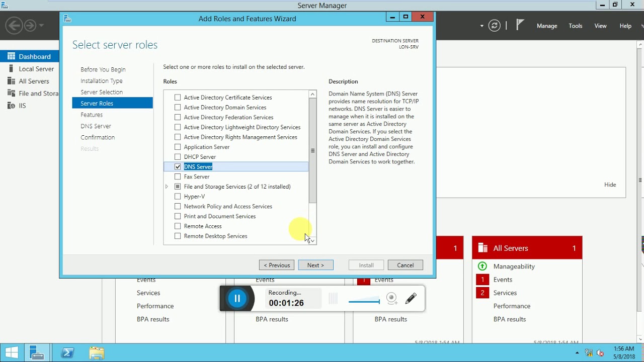The height and width of the screenshot is (362, 644).
Task: Check the Remote Access role
Action: click(178, 226)
